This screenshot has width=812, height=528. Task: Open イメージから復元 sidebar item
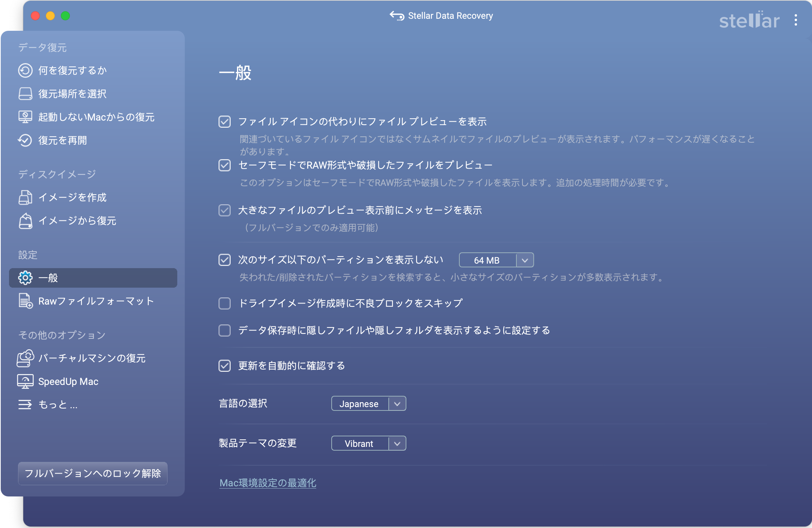[93, 221]
